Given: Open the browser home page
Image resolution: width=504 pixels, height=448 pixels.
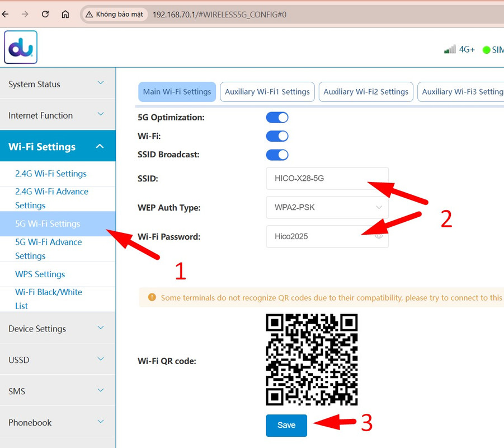Looking at the screenshot, I should click(x=65, y=14).
